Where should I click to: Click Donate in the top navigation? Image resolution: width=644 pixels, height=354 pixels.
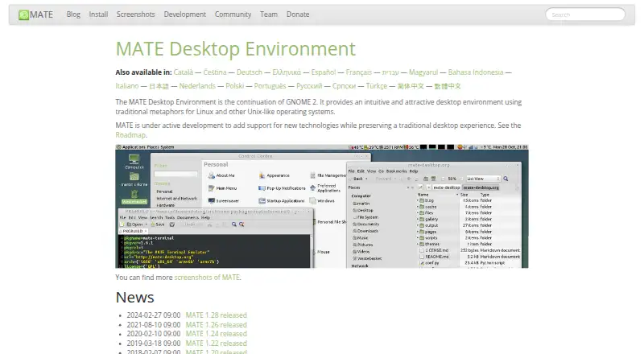pyautogui.click(x=298, y=14)
